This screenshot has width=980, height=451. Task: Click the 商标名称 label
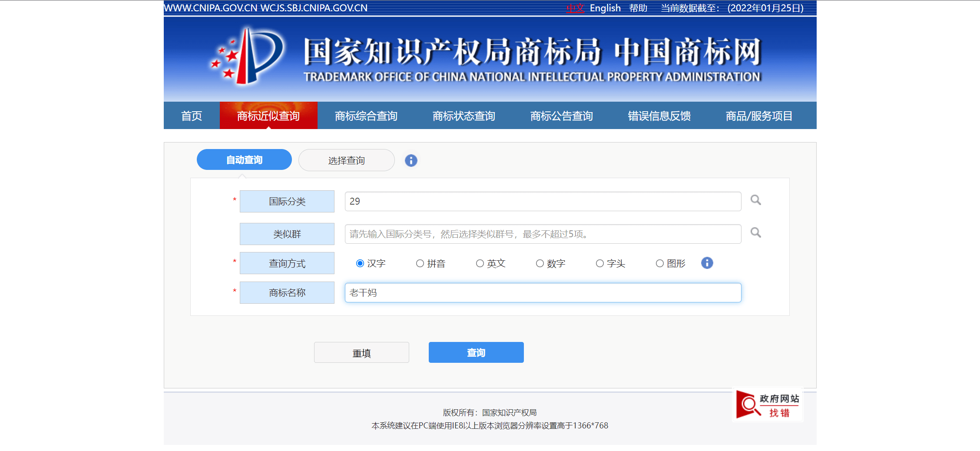(x=287, y=292)
